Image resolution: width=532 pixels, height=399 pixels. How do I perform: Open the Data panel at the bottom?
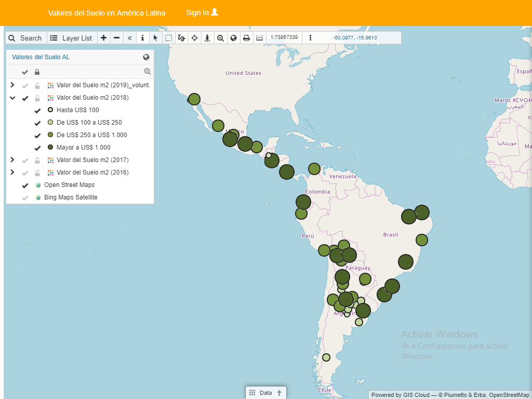click(265, 393)
